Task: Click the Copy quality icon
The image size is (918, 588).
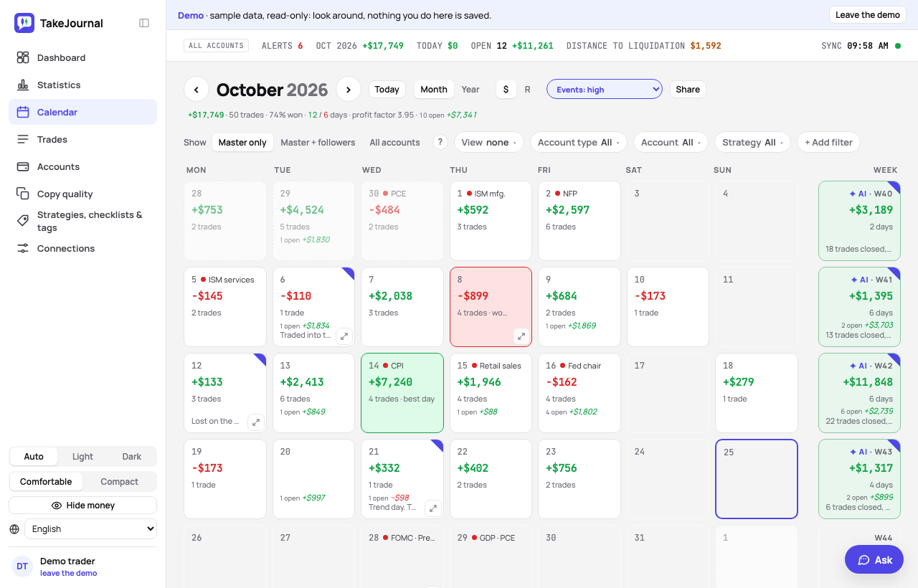Action: click(23, 194)
